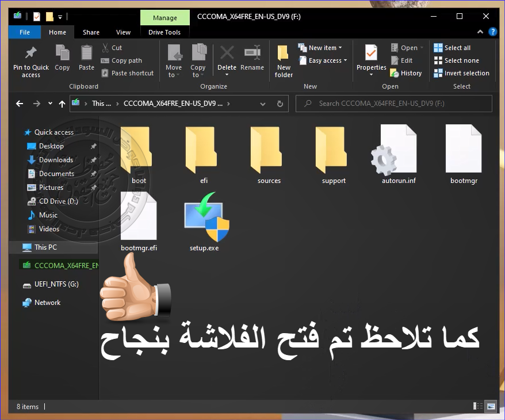Click Invert selection in ribbon
Viewport: 505px width, 420px height.
tap(461, 73)
